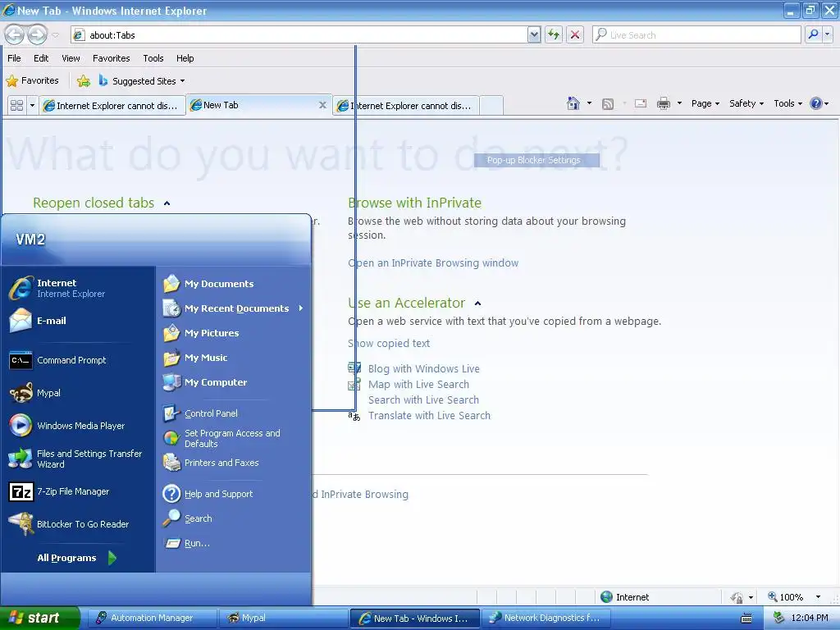Open My Music folder
This screenshot has height=630, width=840.
234,358
